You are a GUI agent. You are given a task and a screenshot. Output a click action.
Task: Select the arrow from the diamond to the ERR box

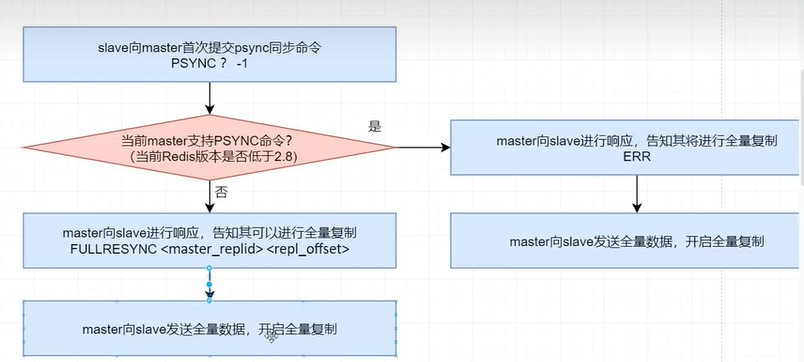click(423, 148)
